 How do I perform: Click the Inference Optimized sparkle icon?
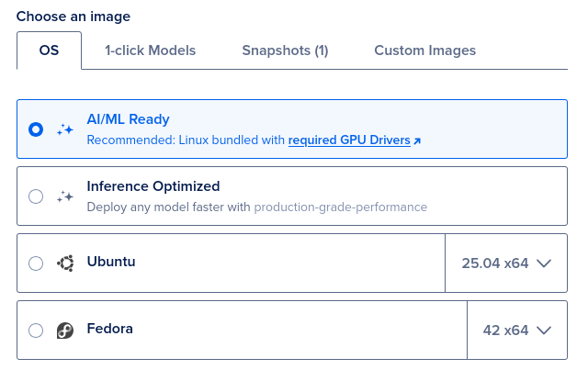(x=64, y=196)
